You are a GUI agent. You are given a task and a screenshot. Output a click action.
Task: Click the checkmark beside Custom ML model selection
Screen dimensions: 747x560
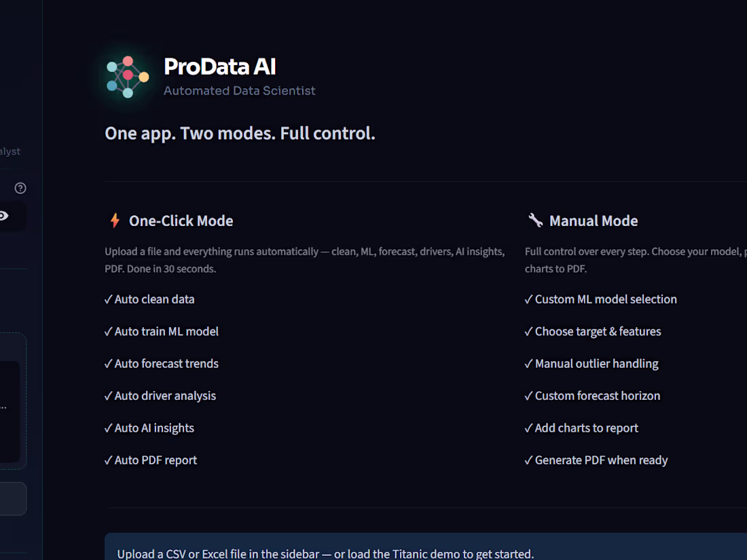[x=528, y=299]
